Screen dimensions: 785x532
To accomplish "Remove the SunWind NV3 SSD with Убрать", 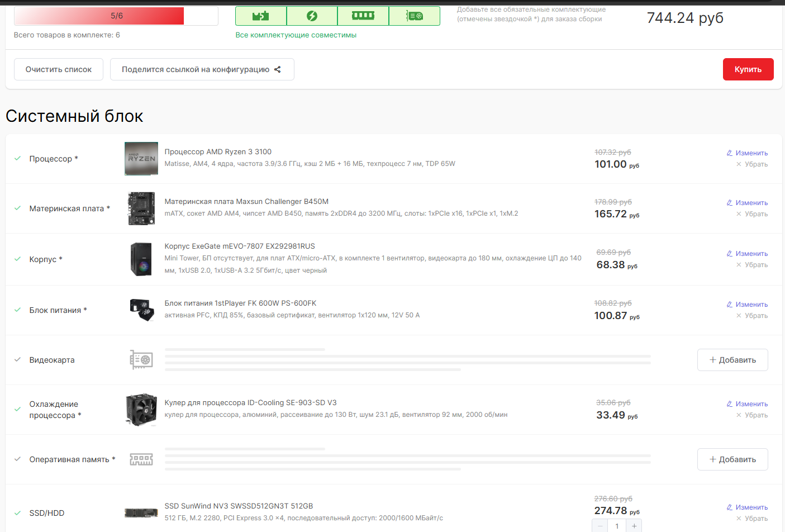I will pos(752,519).
